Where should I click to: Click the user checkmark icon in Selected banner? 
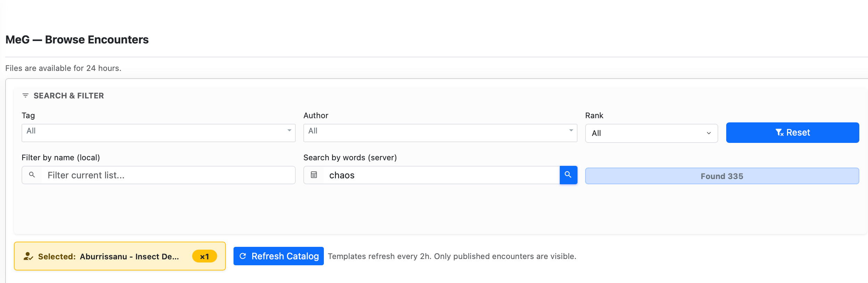28,257
